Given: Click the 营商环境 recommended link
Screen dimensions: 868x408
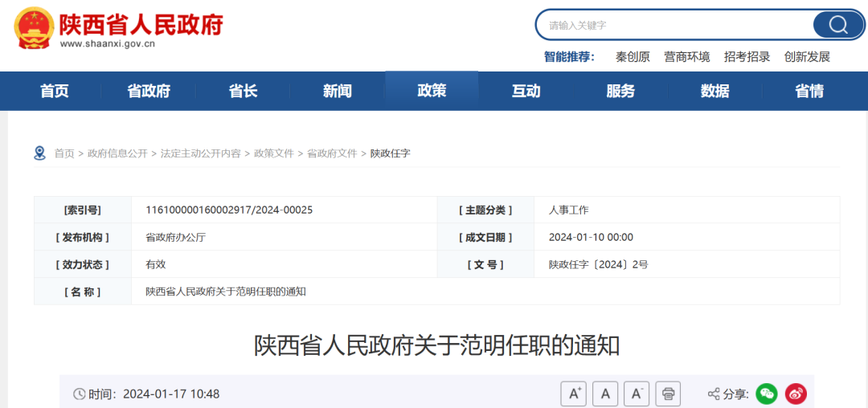Looking at the screenshot, I should tap(687, 56).
